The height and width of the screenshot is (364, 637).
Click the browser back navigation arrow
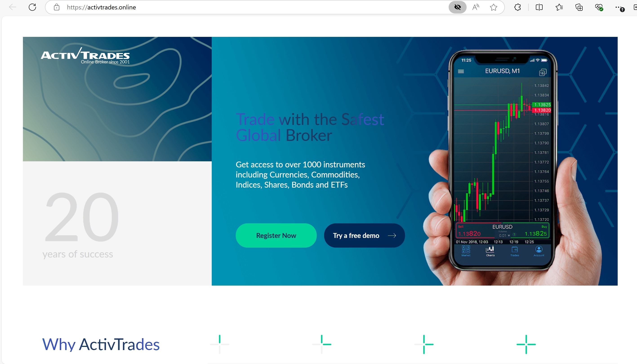point(12,7)
